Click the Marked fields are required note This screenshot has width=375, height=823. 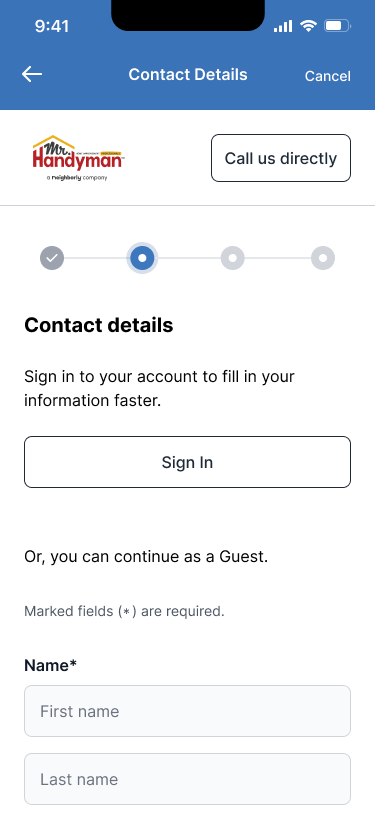point(124,611)
